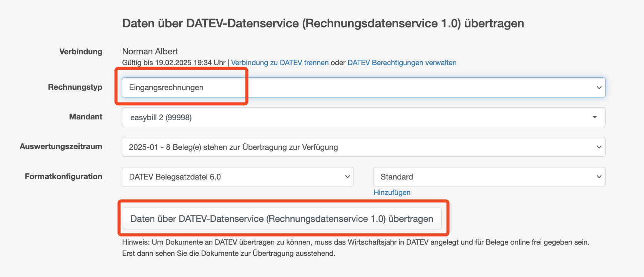
Task: Open the Rechnungstyp dropdown showing Eingangsrechnungen
Action: tap(364, 87)
